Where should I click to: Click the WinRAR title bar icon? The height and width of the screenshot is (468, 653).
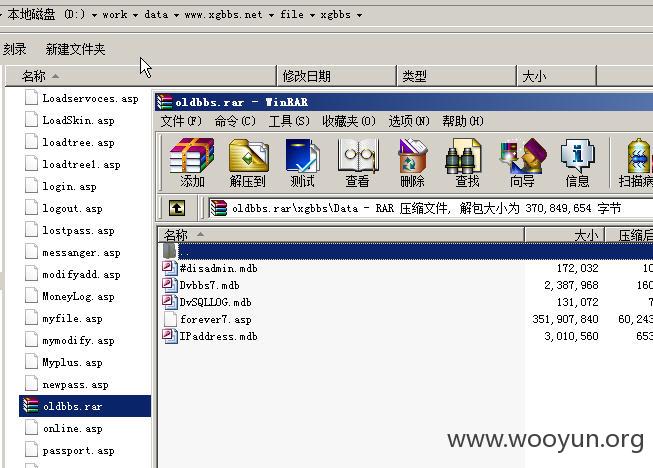164,102
